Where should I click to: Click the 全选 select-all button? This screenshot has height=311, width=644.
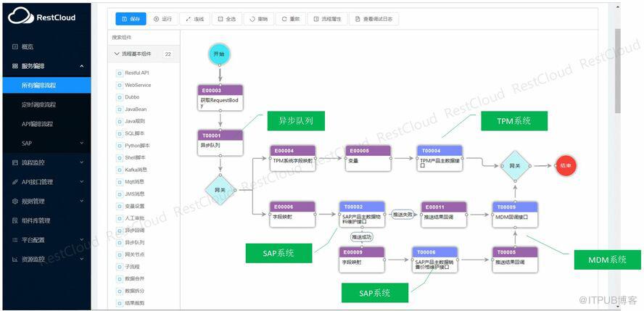pos(227,19)
